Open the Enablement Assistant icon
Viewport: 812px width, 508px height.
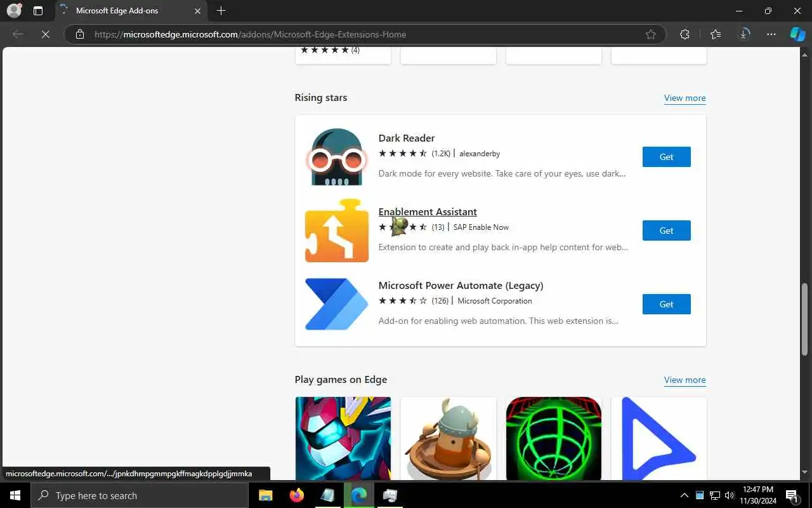337,231
